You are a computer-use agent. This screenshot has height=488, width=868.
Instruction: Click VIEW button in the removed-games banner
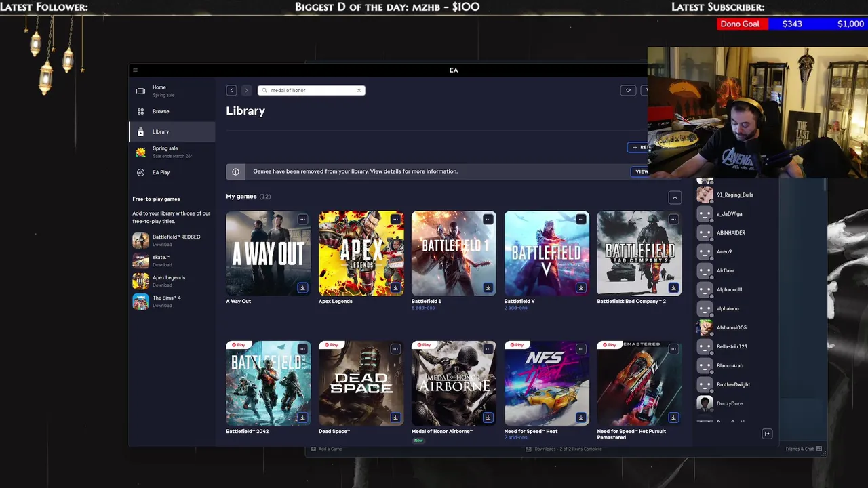point(639,171)
